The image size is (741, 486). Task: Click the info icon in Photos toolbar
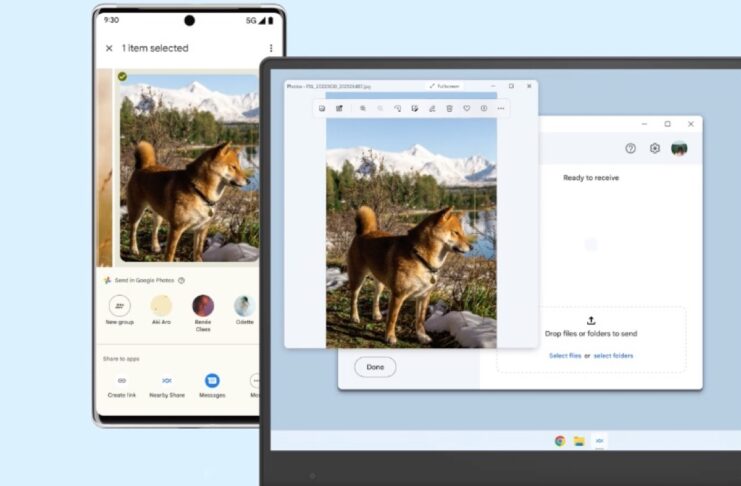(484, 108)
